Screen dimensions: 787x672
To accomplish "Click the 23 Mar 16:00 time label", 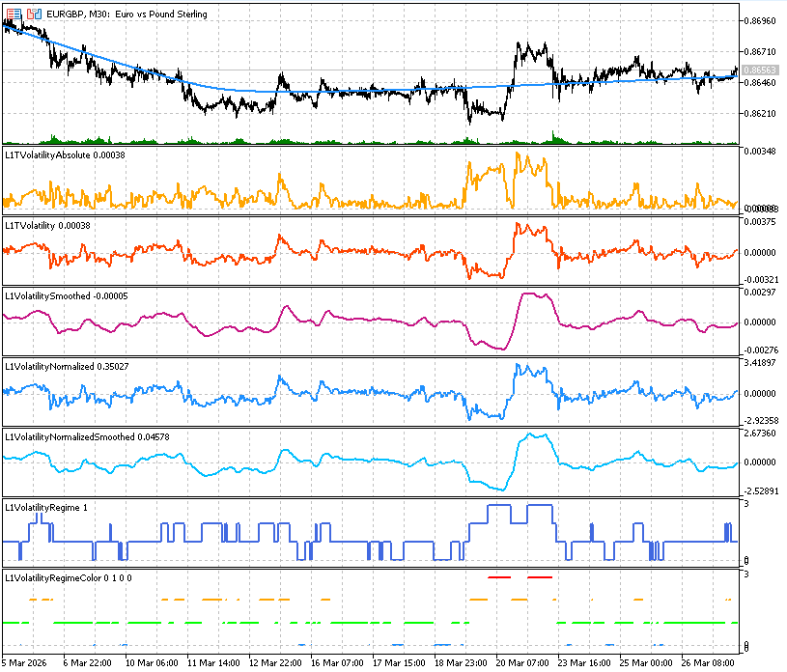I will point(584,663).
